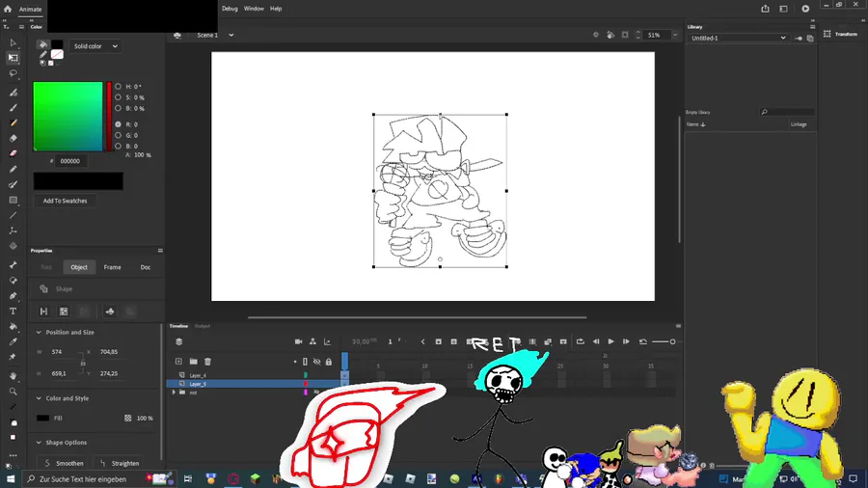Expand the 'not' layer folder
Image resolution: width=868 pixels, height=488 pixels.
[x=174, y=393]
